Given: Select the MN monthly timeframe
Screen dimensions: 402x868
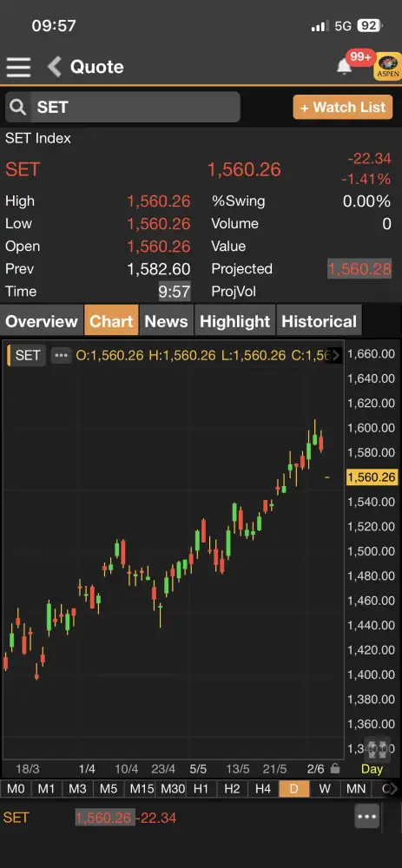Looking at the screenshot, I should tap(356, 788).
